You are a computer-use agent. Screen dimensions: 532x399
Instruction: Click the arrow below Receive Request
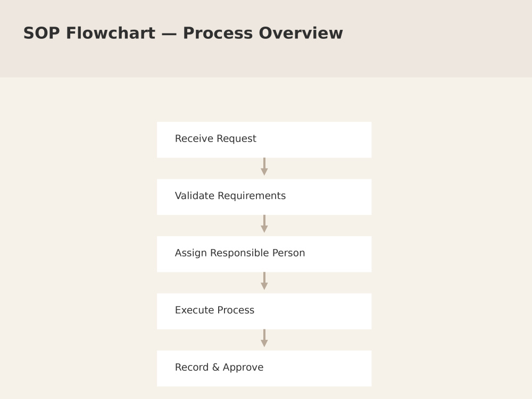pos(264,167)
